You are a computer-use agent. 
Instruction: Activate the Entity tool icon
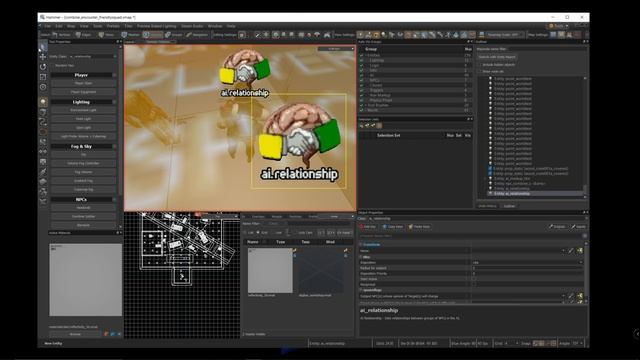click(43, 102)
